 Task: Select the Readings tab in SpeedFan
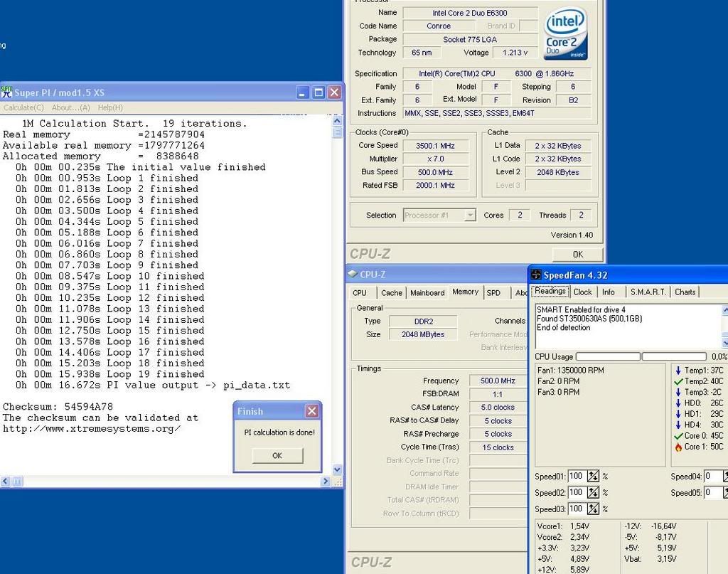pos(550,291)
